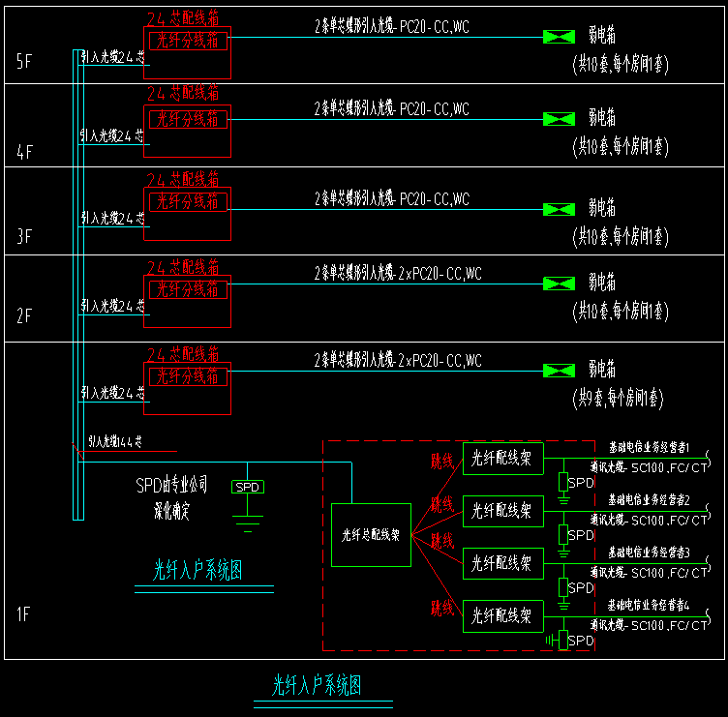Click the 基础电信业务经营者3 label
The width and height of the screenshot is (728, 717).
pos(649,553)
